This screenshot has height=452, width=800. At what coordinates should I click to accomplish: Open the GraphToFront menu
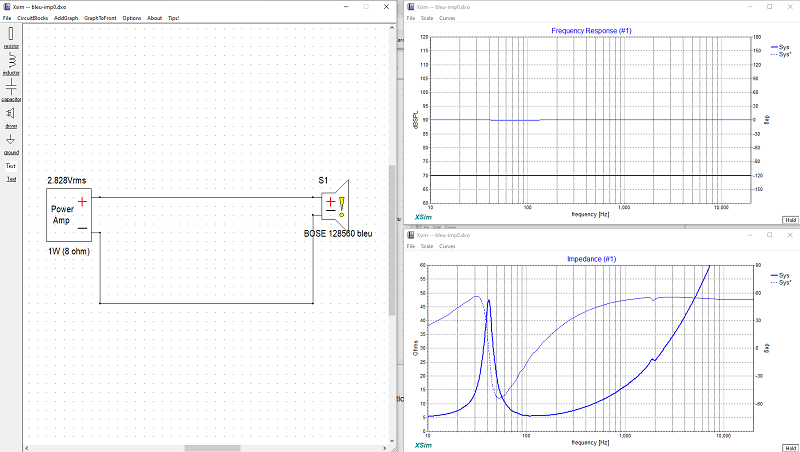click(100, 18)
